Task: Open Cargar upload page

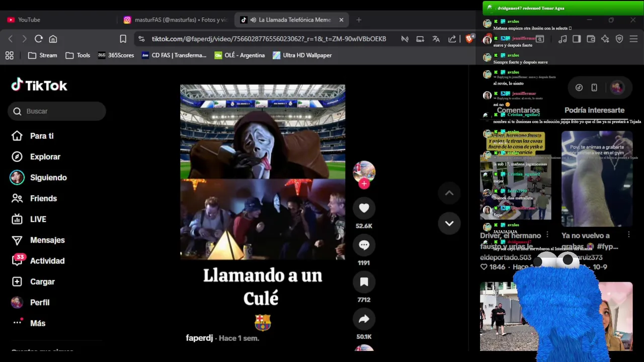Action: [x=33, y=282]
